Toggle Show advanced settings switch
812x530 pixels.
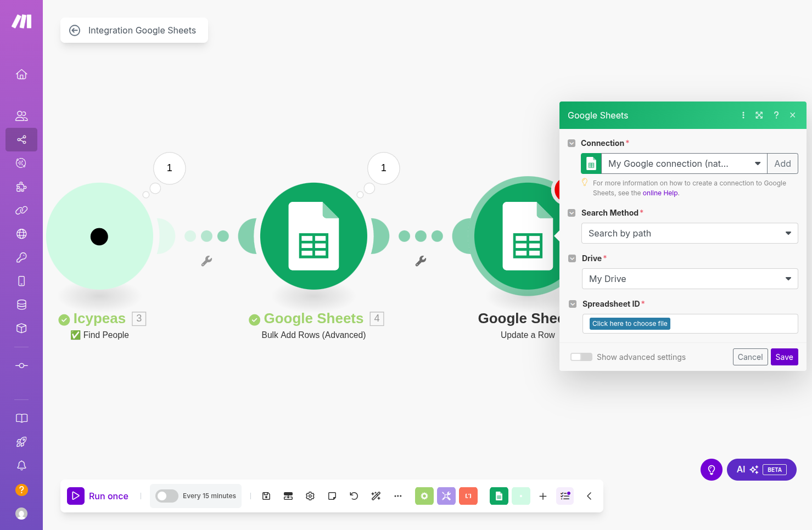(581, 357)
